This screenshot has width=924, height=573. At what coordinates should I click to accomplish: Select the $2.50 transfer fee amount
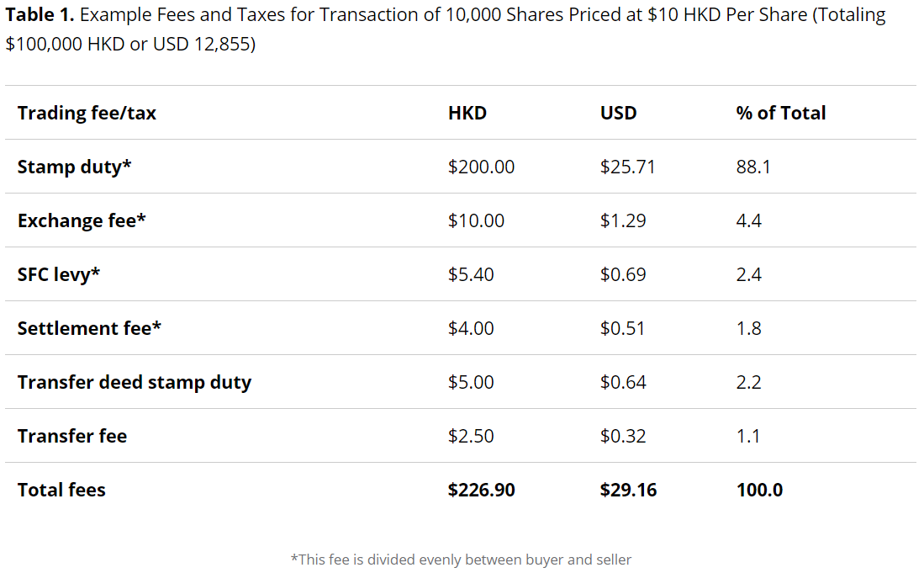[x=471, y=436]
